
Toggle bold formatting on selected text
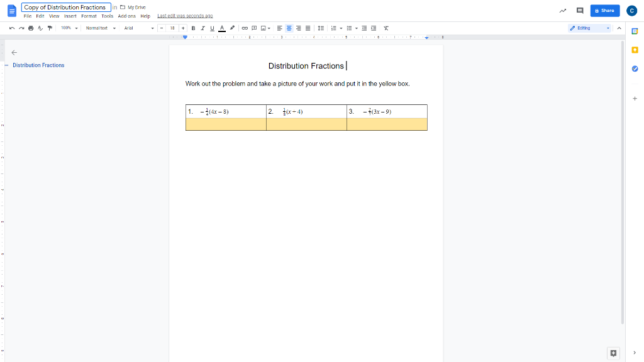(x=192, y=28)
